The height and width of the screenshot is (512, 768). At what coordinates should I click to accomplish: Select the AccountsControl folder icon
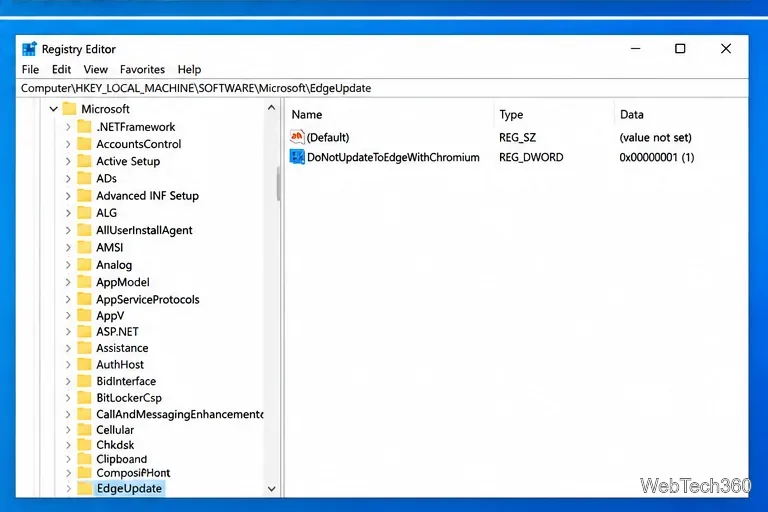click(x=84, y=144)
